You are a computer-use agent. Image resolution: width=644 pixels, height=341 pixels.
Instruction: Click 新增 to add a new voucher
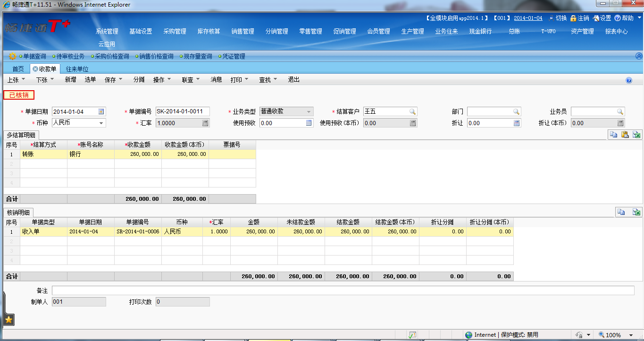70,80
